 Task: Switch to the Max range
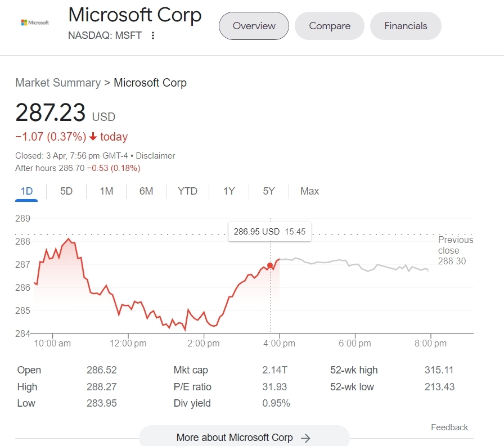tap(309, 191)
